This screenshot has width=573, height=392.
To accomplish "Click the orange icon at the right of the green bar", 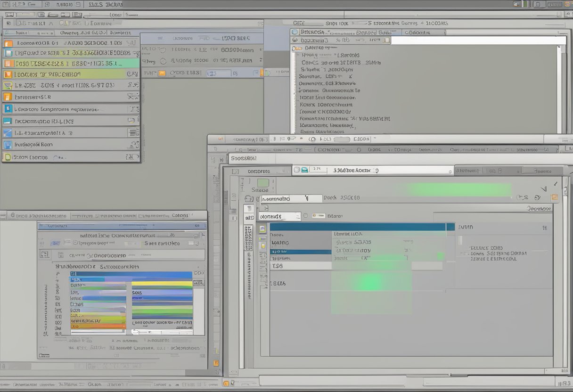I will click(555, 197).
